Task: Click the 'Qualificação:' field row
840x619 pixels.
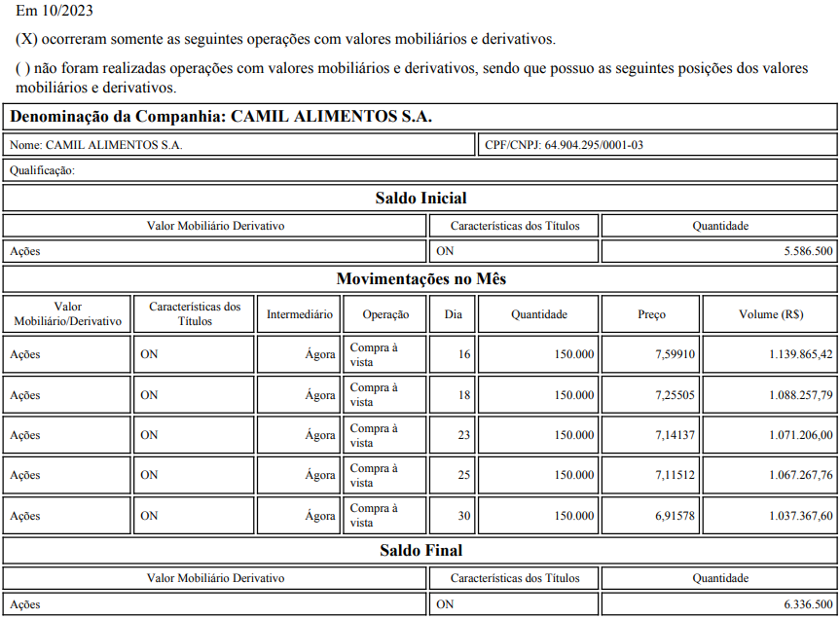Action: point(420,170)
